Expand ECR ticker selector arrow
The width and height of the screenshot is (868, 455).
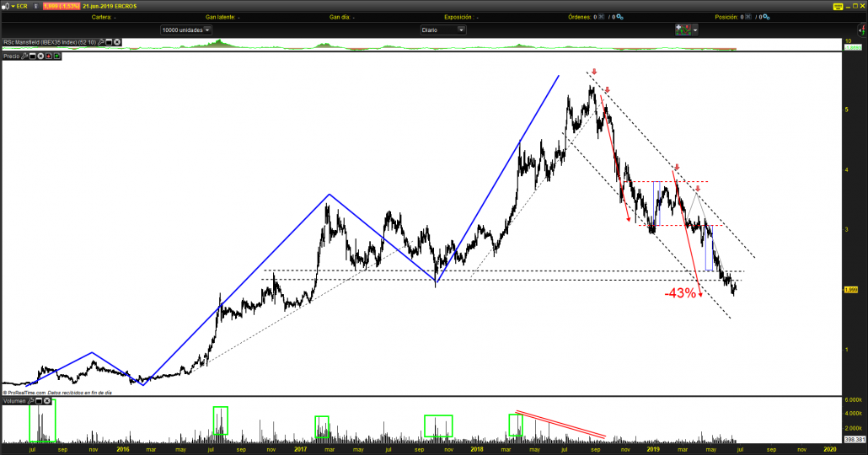(13, 6)
